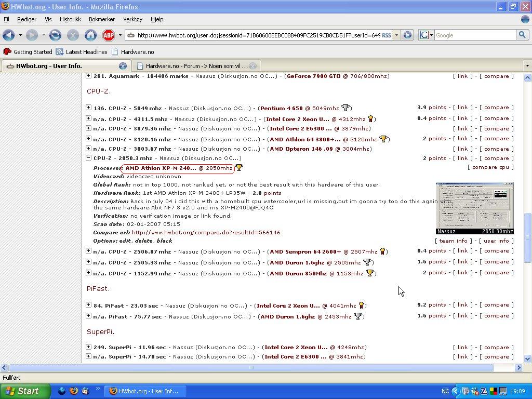Click compare on the Pentium 4 650 row
Viewport: 532px width, 399px height.
coord(496,107)
